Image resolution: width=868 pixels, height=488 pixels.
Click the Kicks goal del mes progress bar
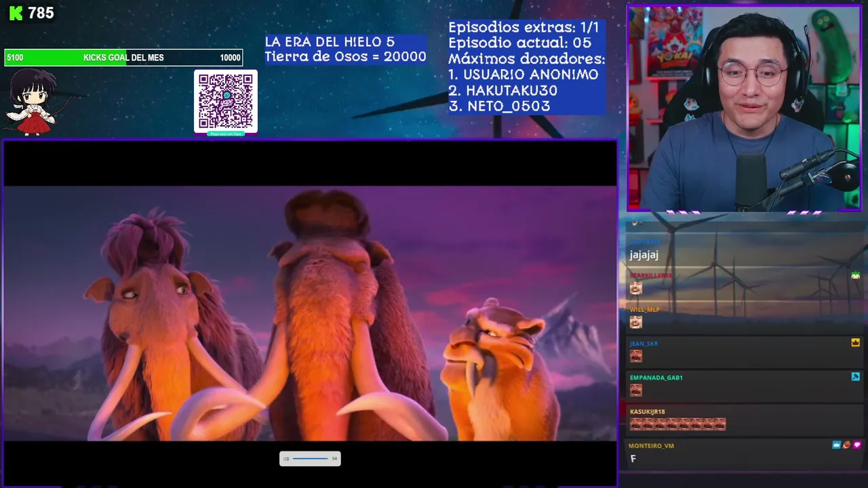click(x=123, y=58)
